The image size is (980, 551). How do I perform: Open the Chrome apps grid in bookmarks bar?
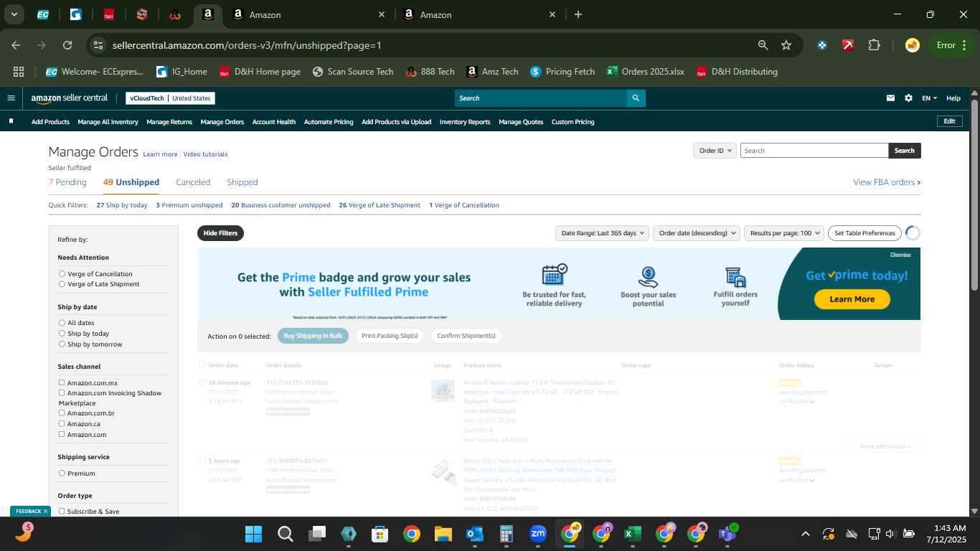pyautogui.click(x=19, y=72)
